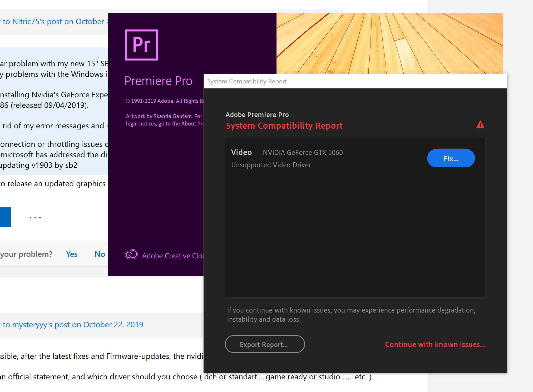Click the splash screen wooden artwork
Viewport: 533px width, 392px height.
tap(389, 43)
